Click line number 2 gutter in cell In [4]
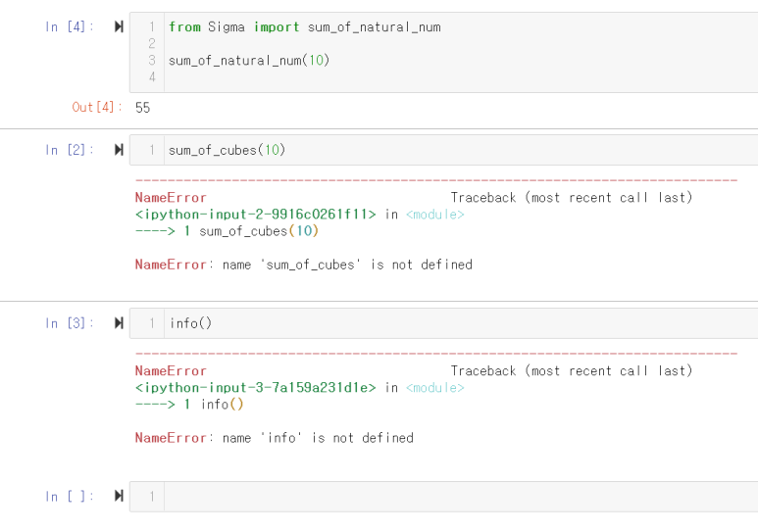 [x=152, y=43]
